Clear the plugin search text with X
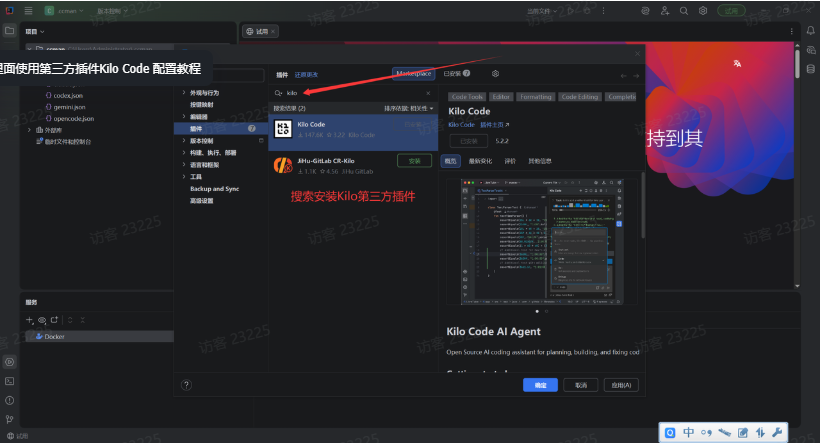Image resolution: width=820 pixels, height=443 pixels. pos(428,93)
